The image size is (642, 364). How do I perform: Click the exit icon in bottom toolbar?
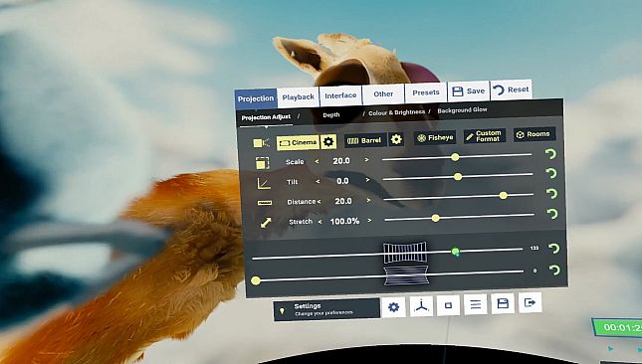click(x=530, y=302)
